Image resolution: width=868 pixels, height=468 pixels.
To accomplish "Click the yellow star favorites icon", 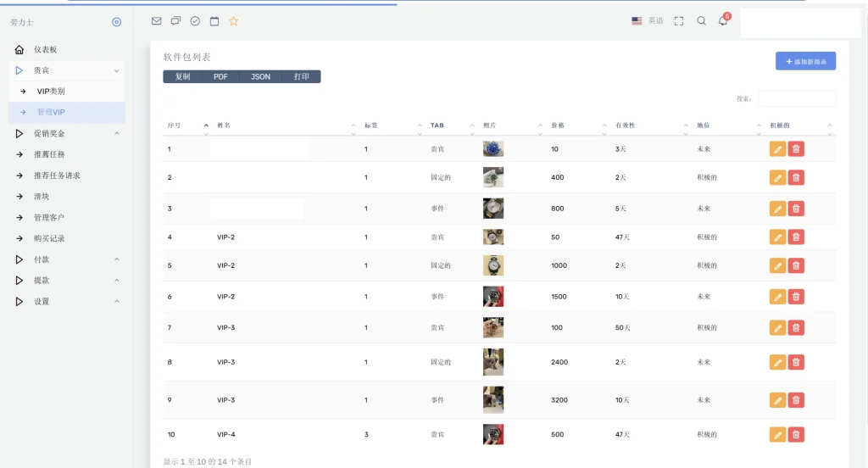I will pyautogui.click(x=234, y=21).
